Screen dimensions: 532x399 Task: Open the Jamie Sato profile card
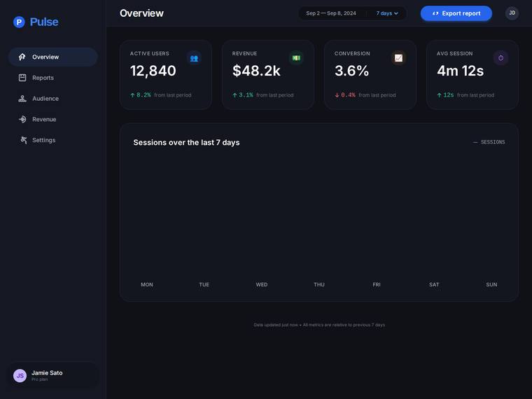(53, 376)
